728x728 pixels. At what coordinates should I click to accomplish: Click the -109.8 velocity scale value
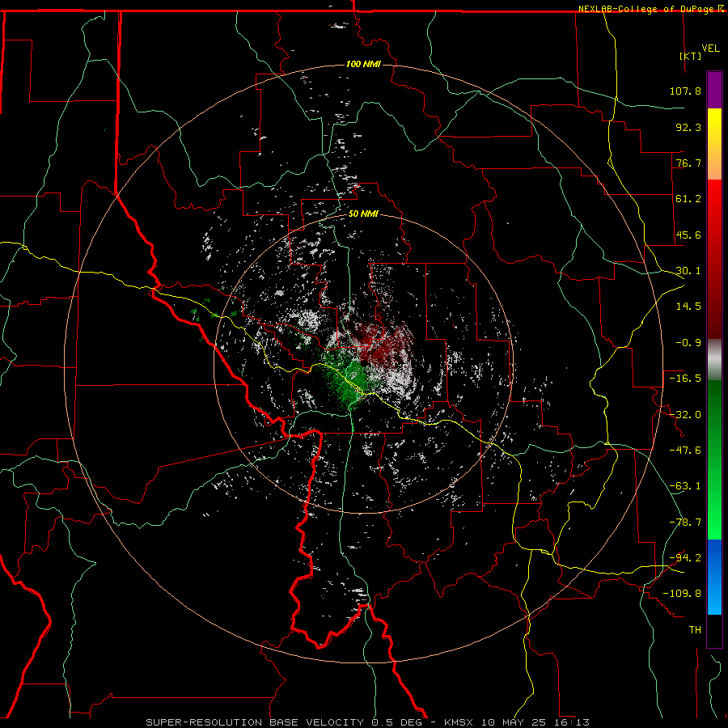pyautogui.click(x=682, y=594)
